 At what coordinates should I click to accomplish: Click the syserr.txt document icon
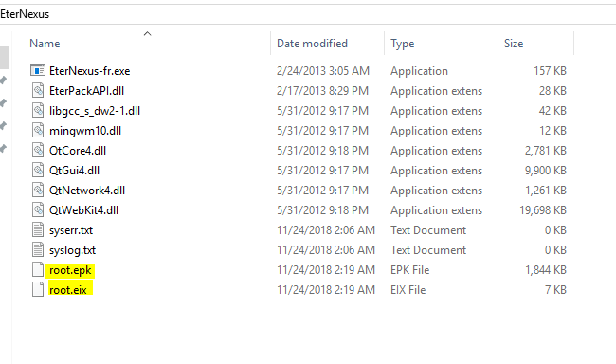38,230
